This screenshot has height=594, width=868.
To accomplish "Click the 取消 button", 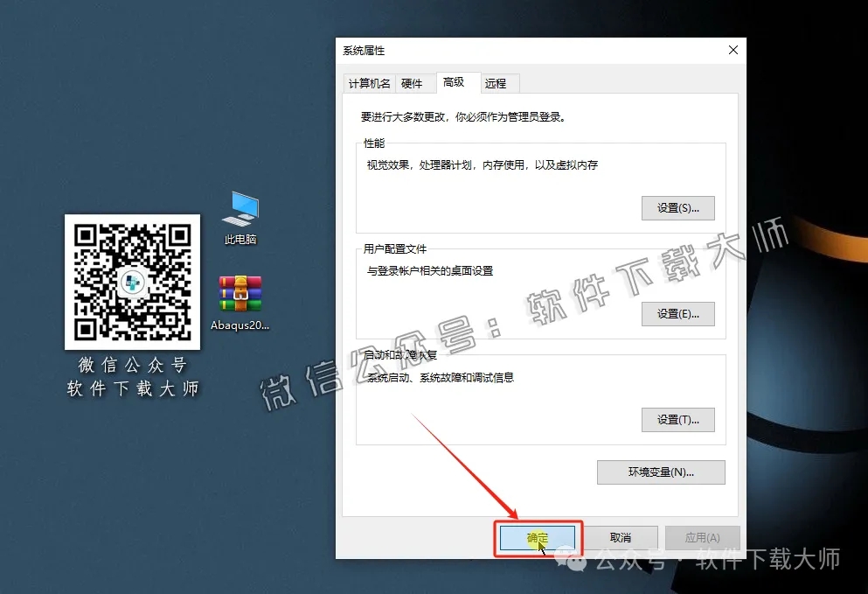I will coord(621,536).
